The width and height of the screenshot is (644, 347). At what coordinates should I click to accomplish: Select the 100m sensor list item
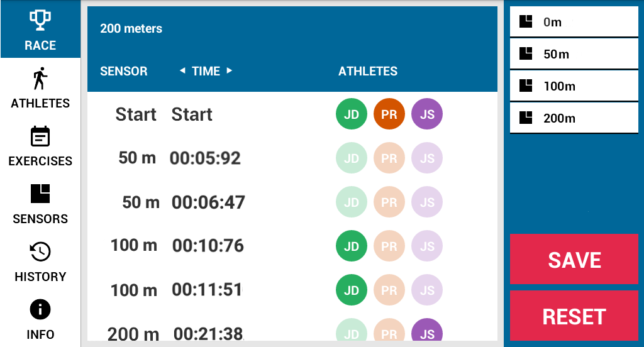[x=574, y=86]
